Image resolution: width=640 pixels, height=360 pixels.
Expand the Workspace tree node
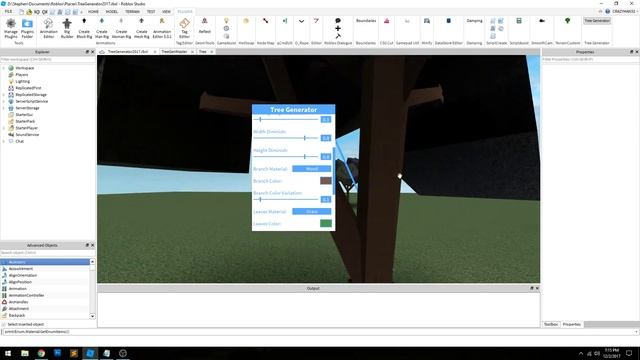pyautogui.click(x=4, y=68)
